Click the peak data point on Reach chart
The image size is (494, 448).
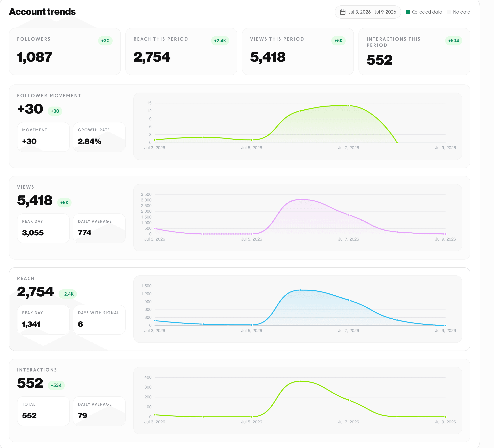click(300, 290)
